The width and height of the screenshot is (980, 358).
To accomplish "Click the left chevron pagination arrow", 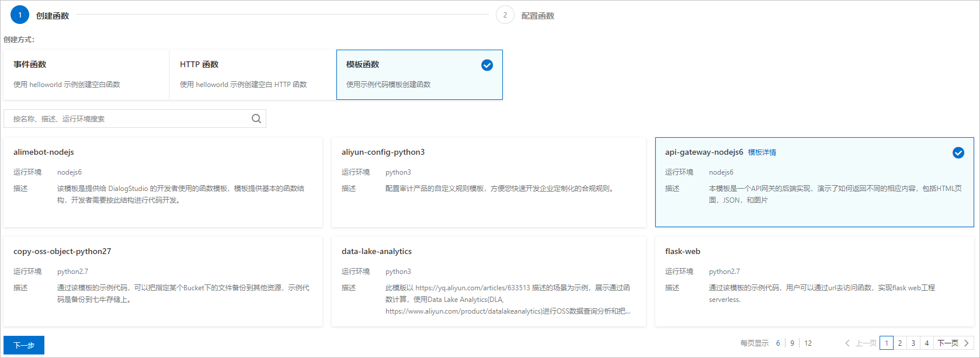I will [847, 343].
